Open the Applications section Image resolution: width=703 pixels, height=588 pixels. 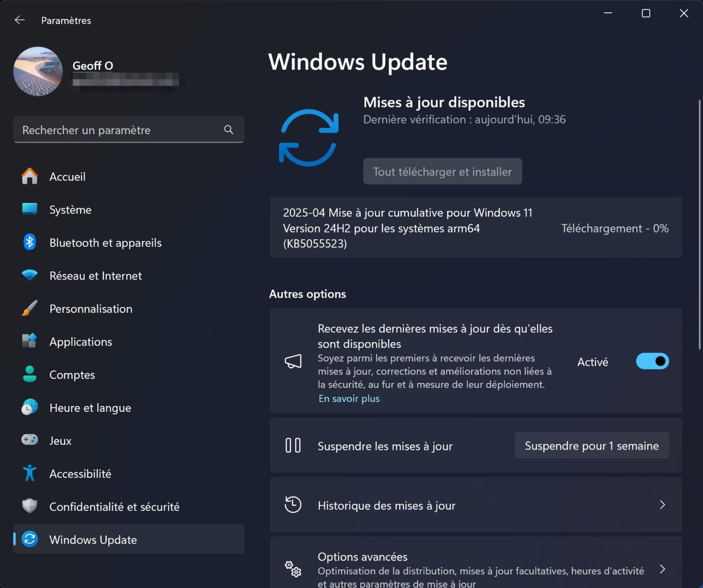pos(129,342)
